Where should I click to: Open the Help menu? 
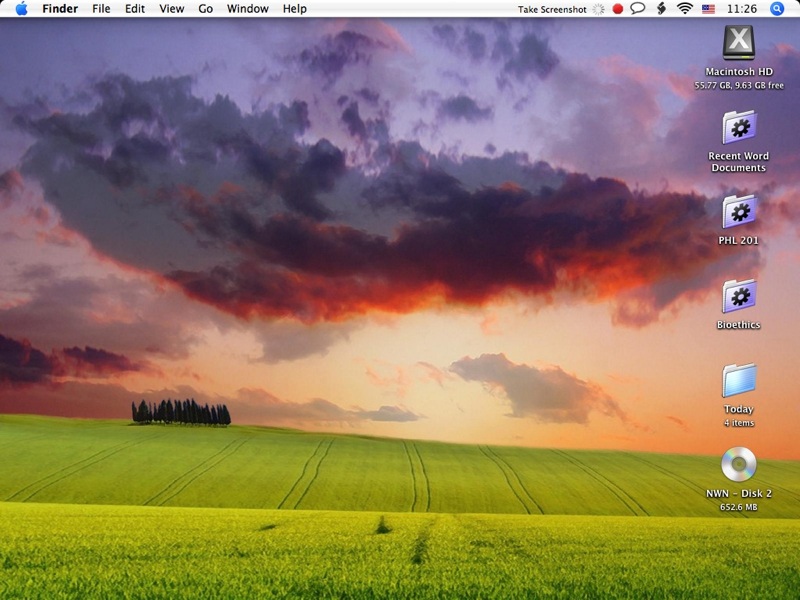[295, 9]
